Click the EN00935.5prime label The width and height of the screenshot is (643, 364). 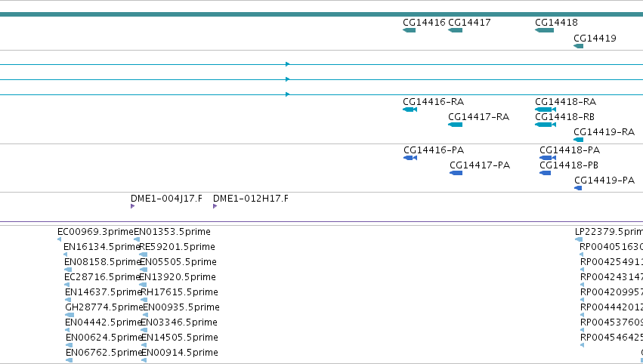181,307
